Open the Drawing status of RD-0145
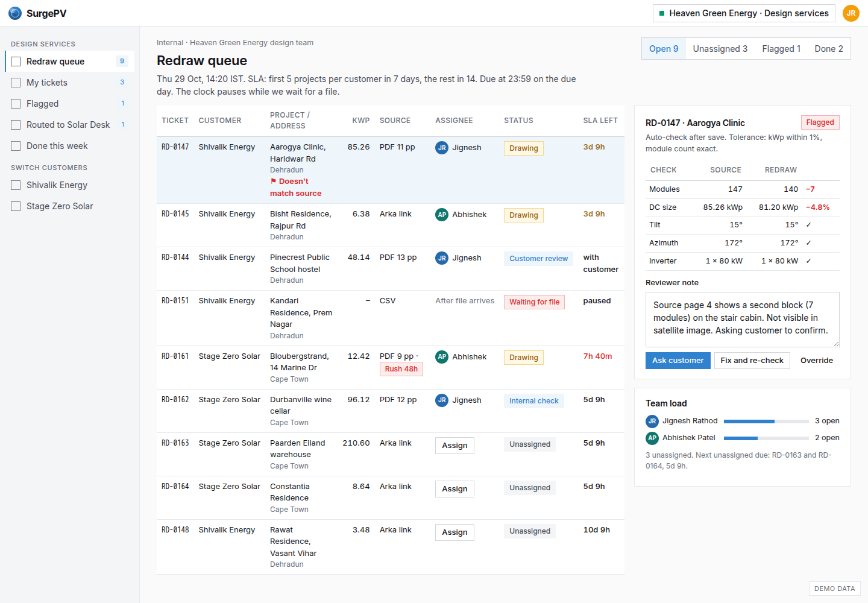 (523, 215)
